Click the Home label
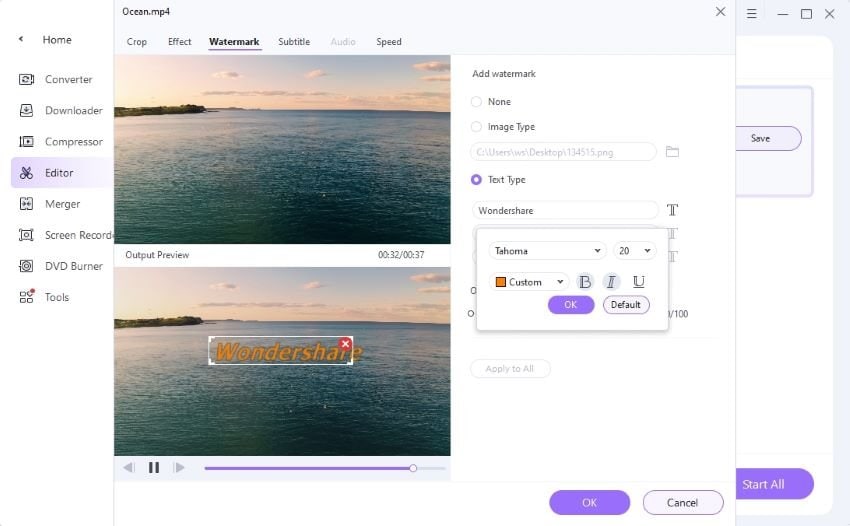The height and width of the screenshot is (526, 850). coord(57,40)
